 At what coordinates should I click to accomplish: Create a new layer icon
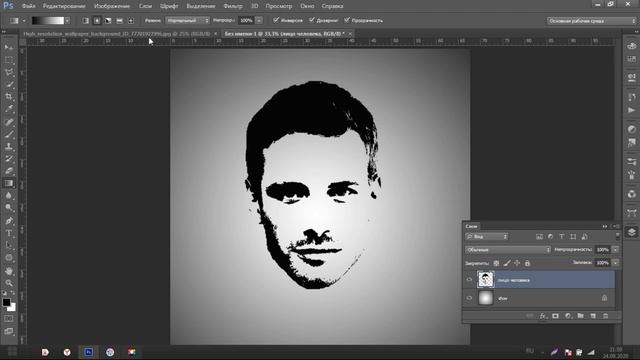tap(593, 316)
